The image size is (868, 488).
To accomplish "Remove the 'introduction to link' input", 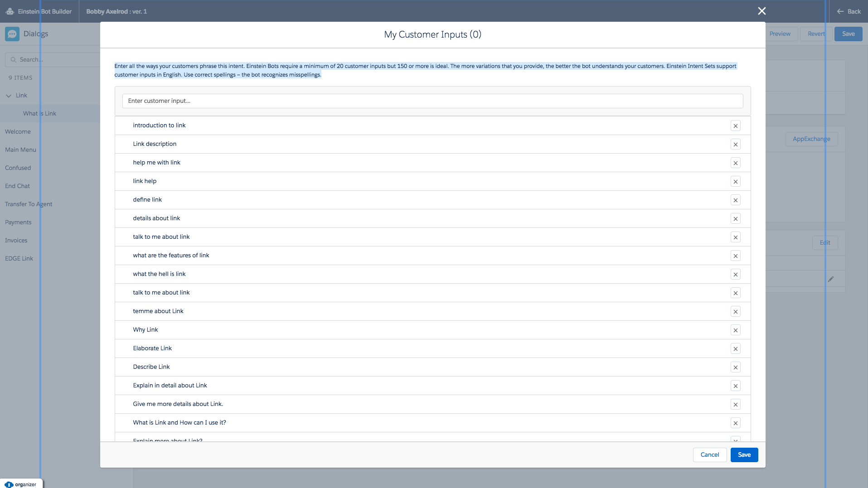I will [x=735, y=126].
